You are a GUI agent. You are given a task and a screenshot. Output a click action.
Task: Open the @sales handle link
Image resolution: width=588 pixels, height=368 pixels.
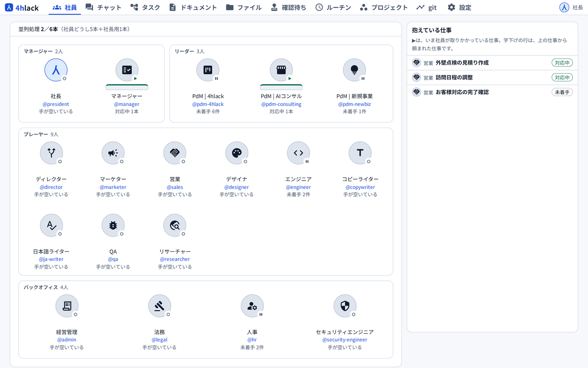coord(175,187)
